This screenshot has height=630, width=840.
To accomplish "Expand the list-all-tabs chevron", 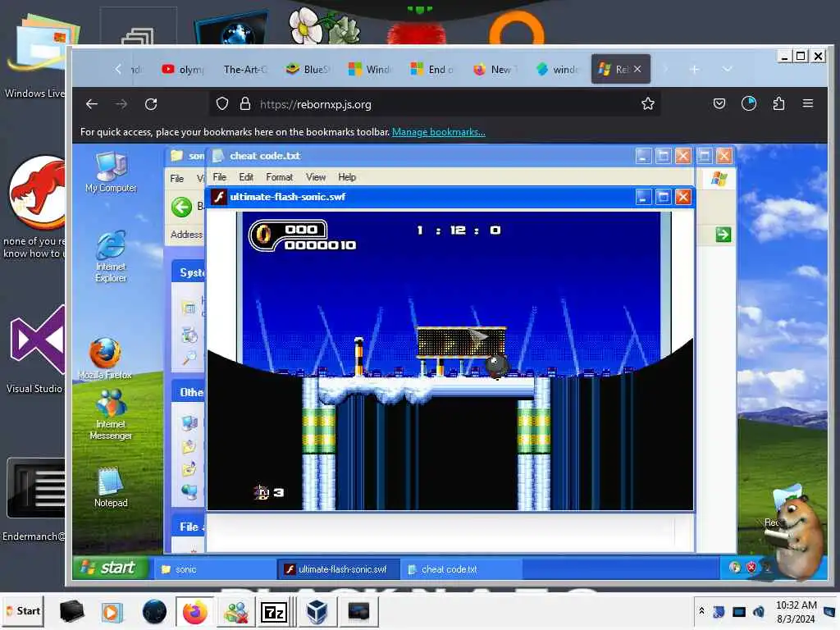I will tap(727, 69).
